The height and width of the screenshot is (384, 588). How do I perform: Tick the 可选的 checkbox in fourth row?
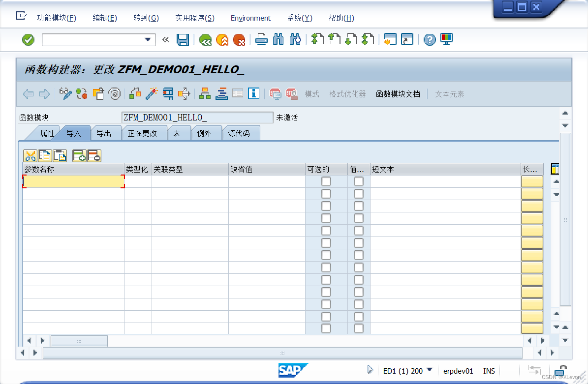[326, 218]
